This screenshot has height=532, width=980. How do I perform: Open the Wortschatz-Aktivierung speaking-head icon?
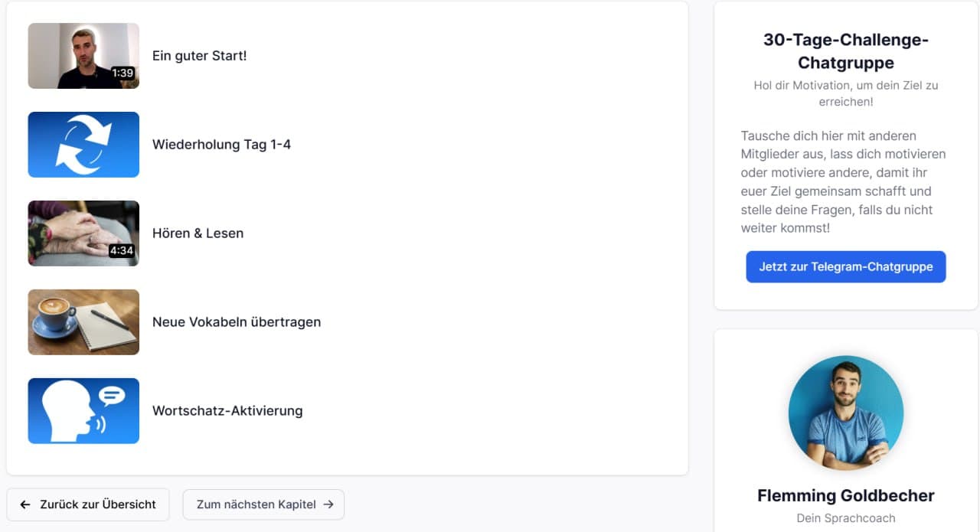coord(83,411)
